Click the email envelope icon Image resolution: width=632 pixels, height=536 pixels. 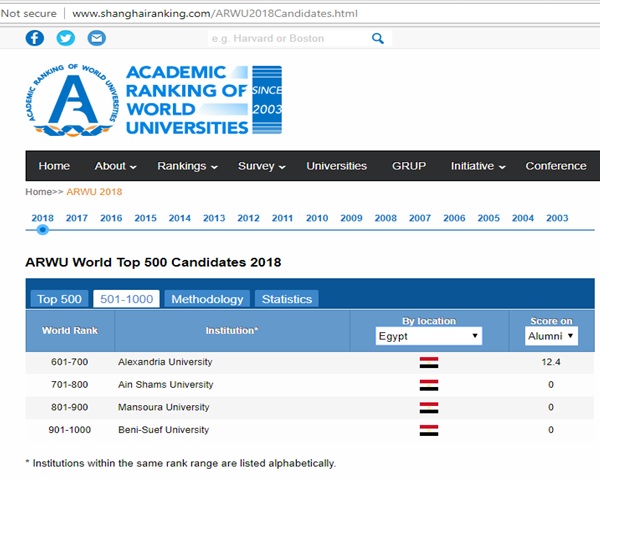(x=97, y=38)
